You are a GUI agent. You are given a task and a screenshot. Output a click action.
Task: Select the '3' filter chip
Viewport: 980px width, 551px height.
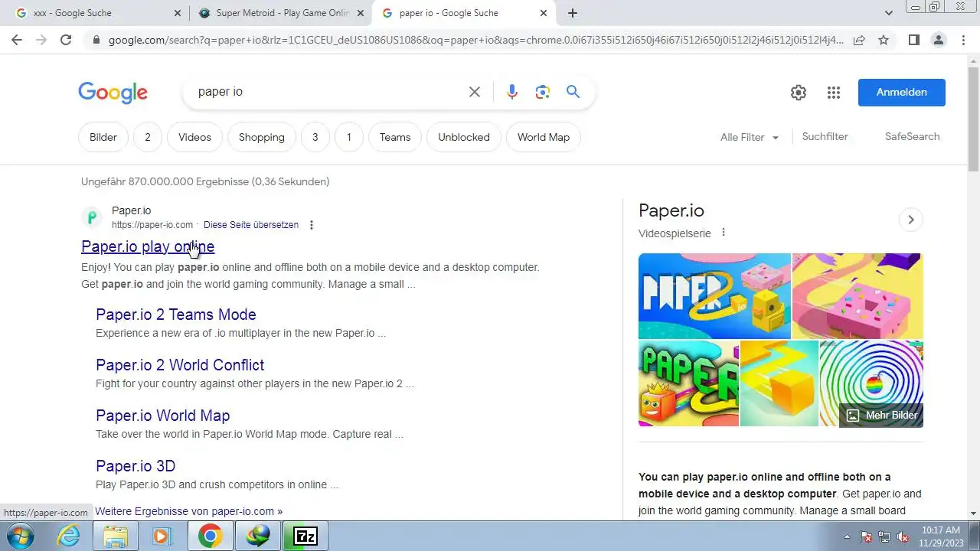[x=315, y=137]
